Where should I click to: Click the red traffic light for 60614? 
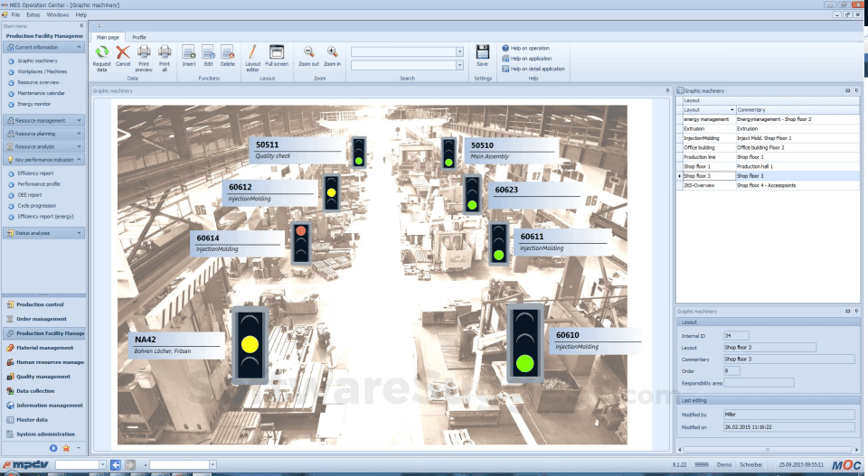click(x=301, y=242)
